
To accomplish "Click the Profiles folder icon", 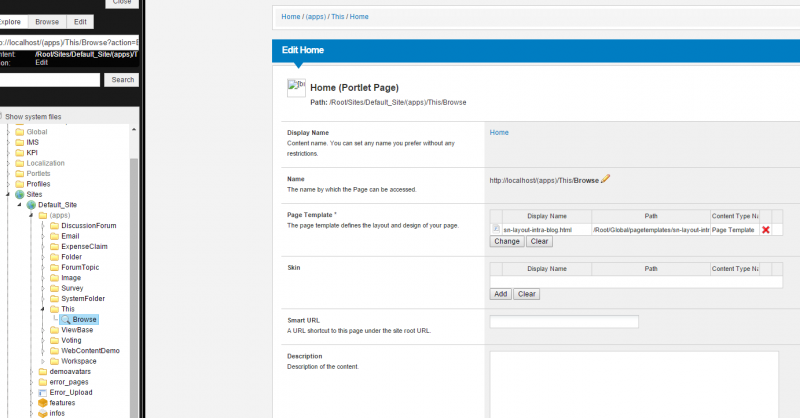I will point(20,184).
